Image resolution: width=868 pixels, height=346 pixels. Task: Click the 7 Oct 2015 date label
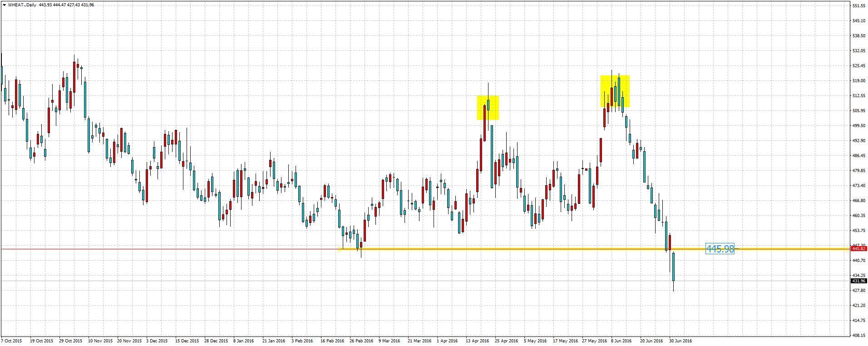tap(12, 341)
